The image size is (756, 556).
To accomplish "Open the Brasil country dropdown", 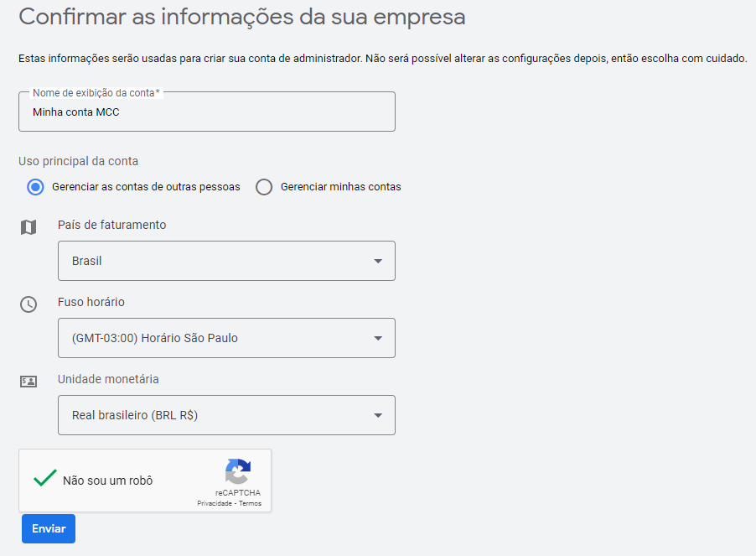I will 226,261.
